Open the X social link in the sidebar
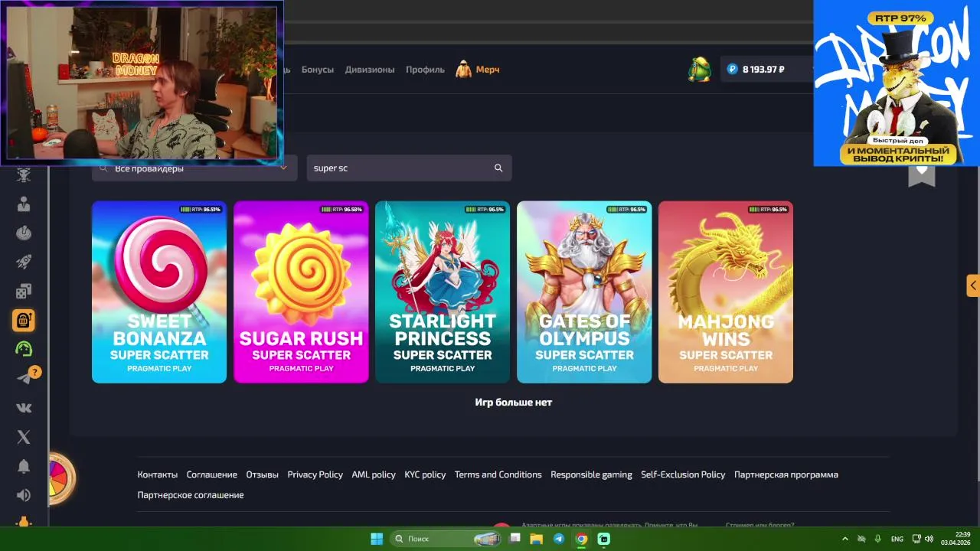The height and width of the screenshot is (551, 980). [x=24, y=437]
